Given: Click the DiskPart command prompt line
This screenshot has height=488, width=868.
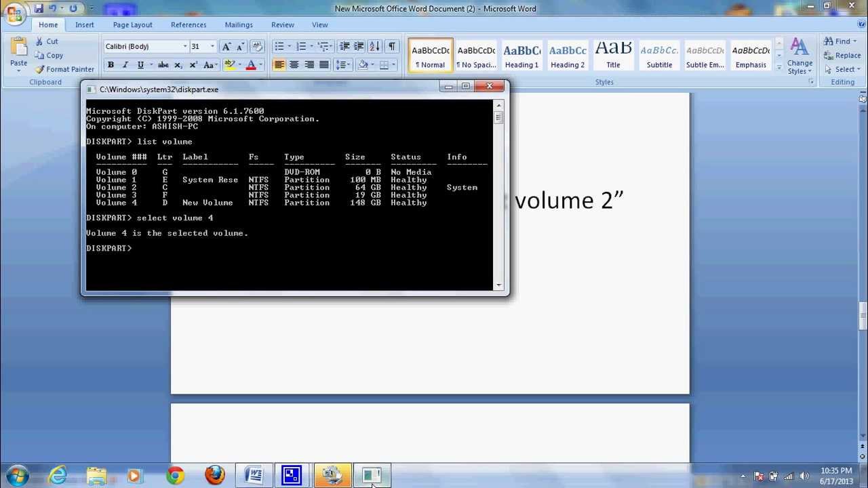Looking at the screenshot, I should click(x=108, y=248).
